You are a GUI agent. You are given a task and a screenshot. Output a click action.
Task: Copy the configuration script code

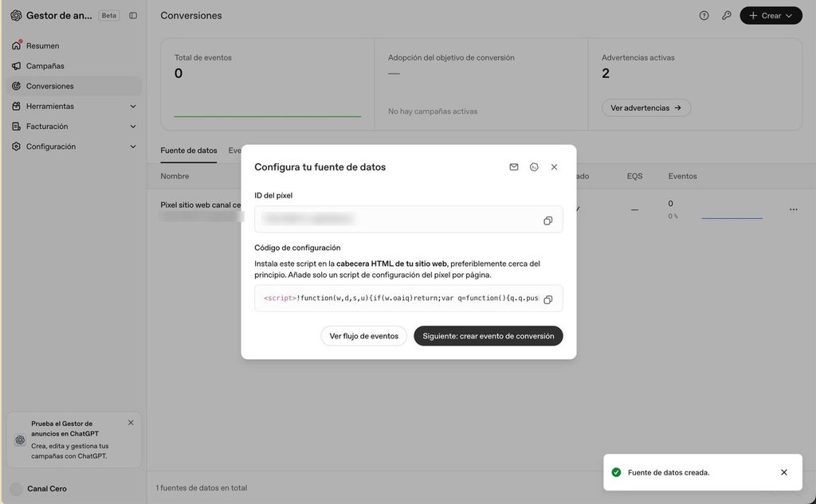click(548, 299)
